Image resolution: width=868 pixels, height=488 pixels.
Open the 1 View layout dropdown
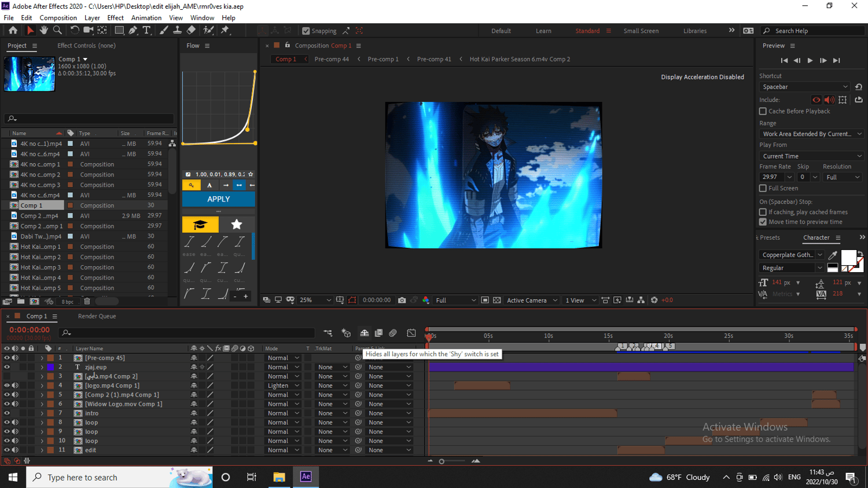tap(580, 300)
